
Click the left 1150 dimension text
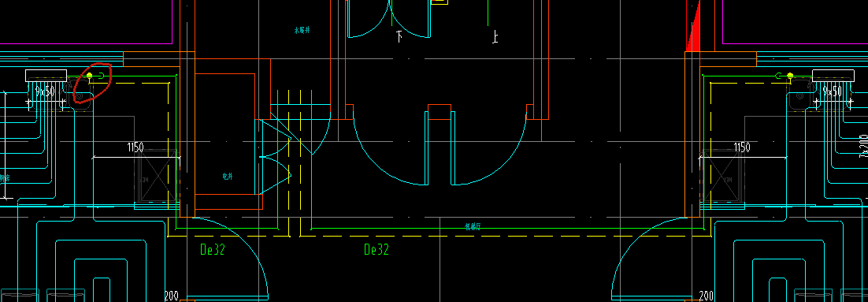135,147
